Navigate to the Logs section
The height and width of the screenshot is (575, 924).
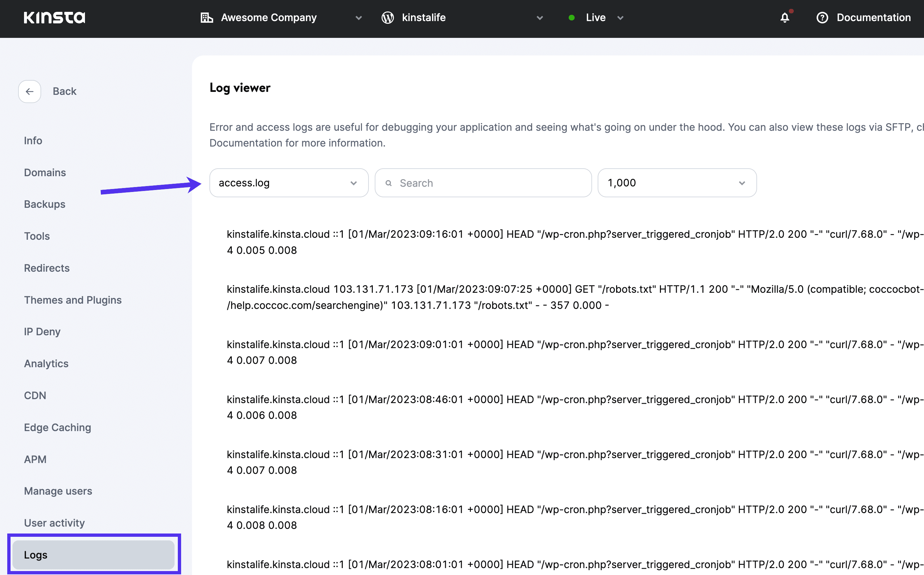35,555
